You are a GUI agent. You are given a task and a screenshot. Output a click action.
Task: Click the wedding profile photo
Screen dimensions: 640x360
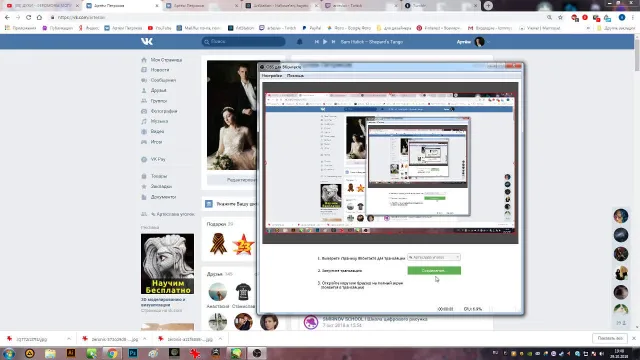point(232,115)
